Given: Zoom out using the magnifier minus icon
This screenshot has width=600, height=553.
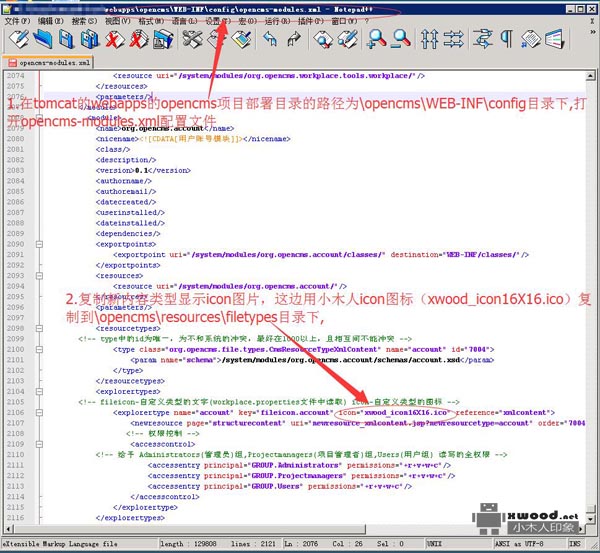Looking at the screenshot, I should [401, 39].
